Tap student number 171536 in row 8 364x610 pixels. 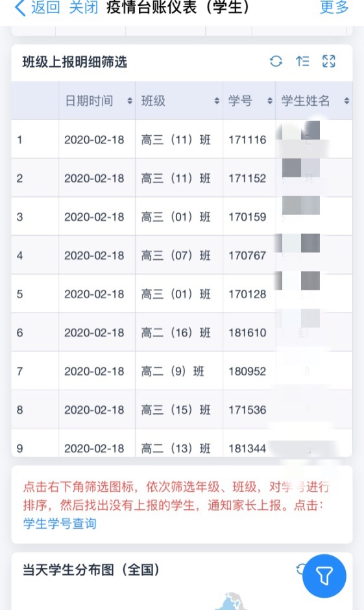tap(247, 410)
